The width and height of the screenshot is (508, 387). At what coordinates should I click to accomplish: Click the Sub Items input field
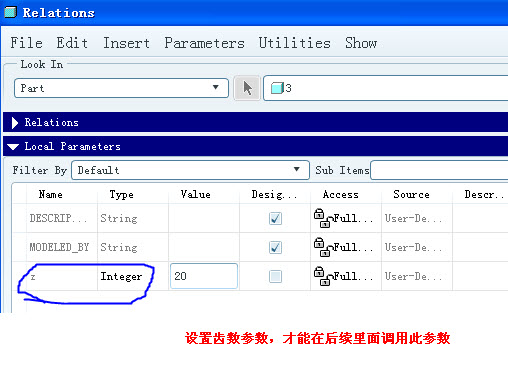click(x=439, y=170)
